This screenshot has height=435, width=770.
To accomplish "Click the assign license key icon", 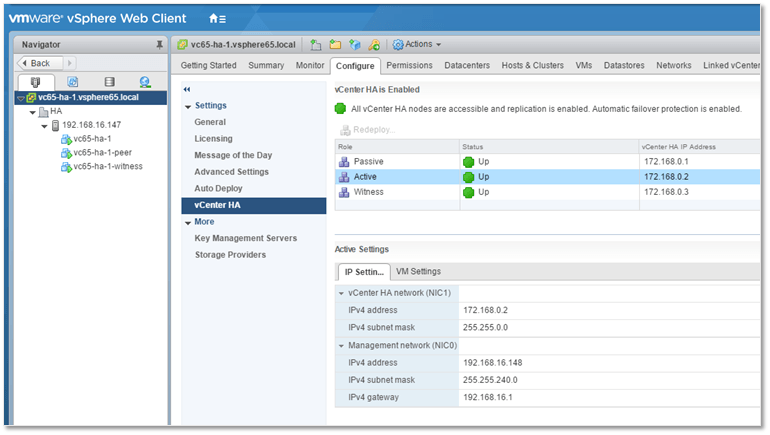I will [x=374, y=45].
